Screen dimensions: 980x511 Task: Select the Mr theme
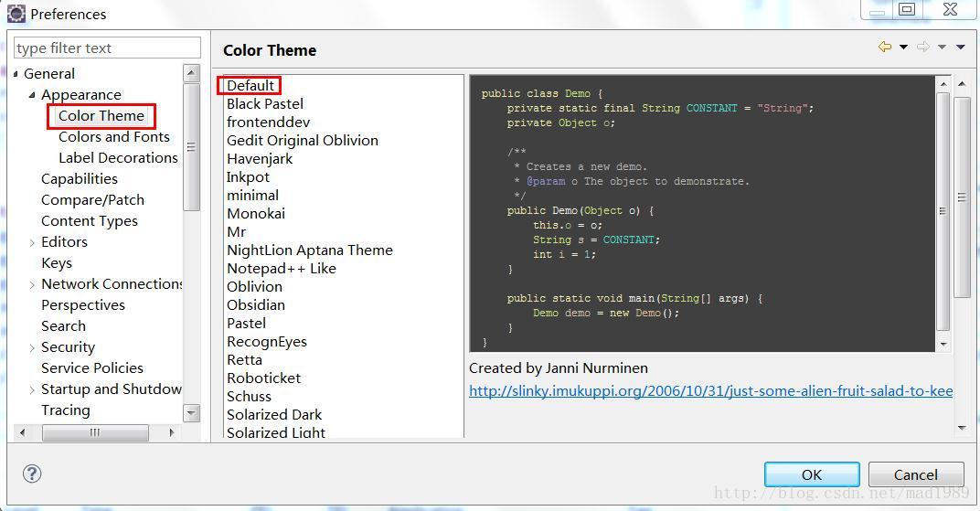(236, 232)
